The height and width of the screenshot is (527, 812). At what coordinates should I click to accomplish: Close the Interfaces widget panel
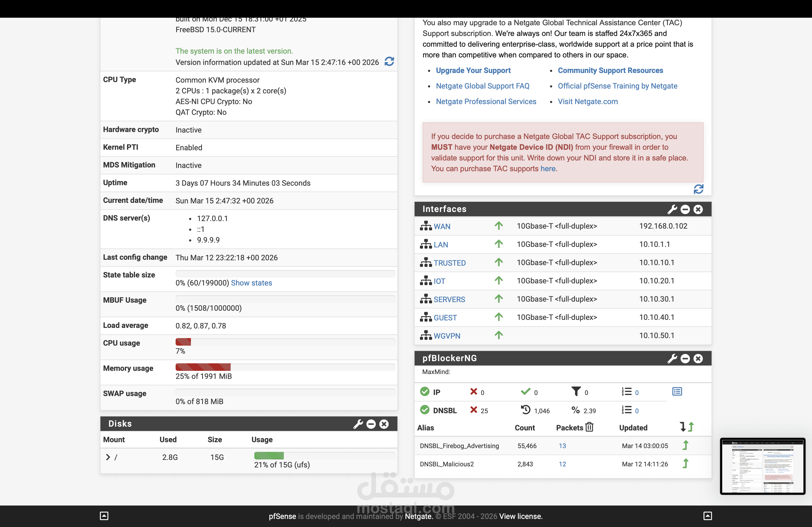(x=698, y=209)
